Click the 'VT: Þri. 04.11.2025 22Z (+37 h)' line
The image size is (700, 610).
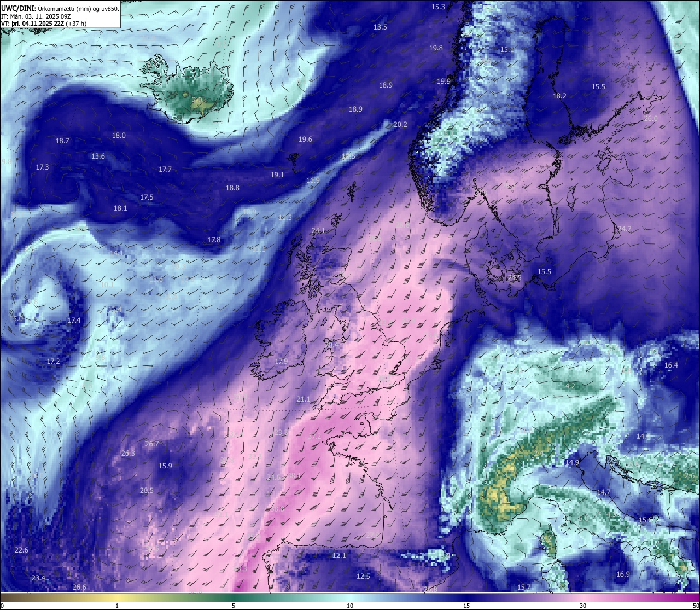(x=44, y=24)
